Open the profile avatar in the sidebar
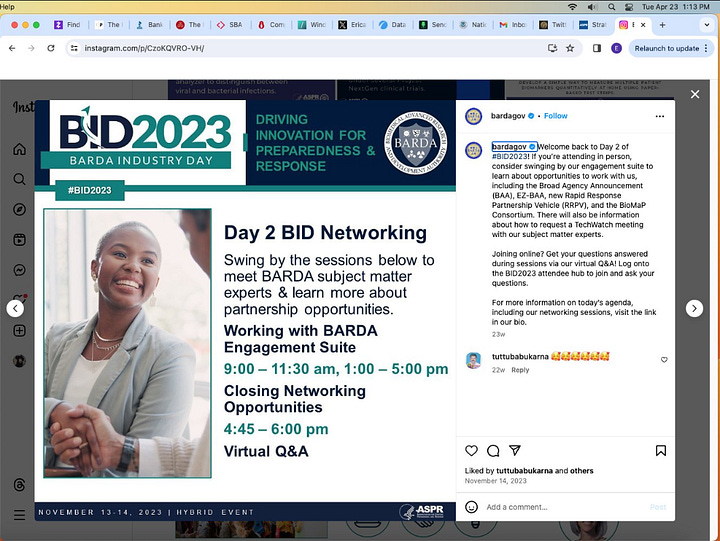Viewport: 720px width, 541px height. point(19,361)
